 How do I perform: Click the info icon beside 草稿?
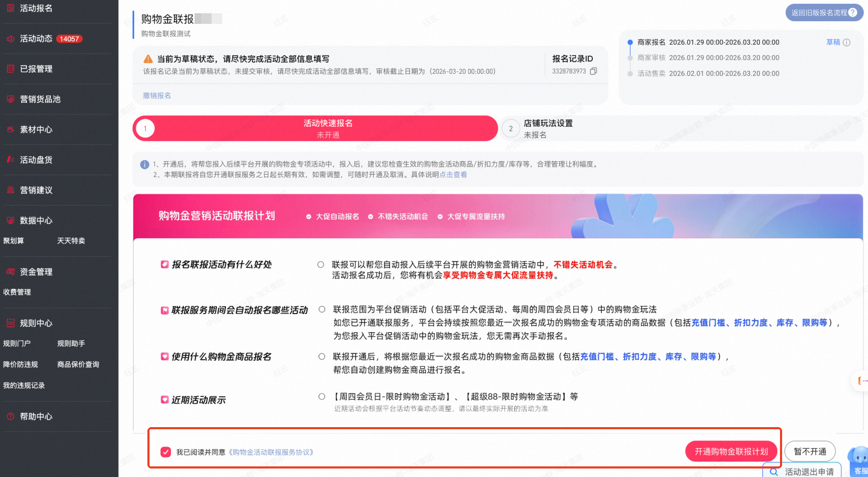(x=847, y=42)
